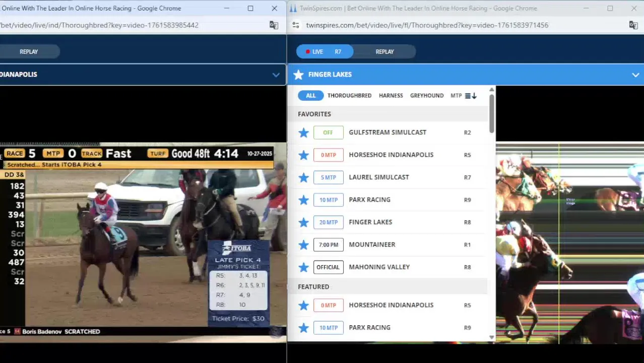Image resolution: width=644 pixels, height=363 pixels.
Task: Open Featured Parx Racing track
Action: [369, 328]
